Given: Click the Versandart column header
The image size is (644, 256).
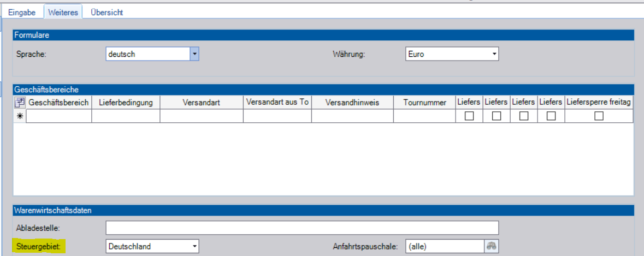Looking at the screenshot, I should point(202,103).
